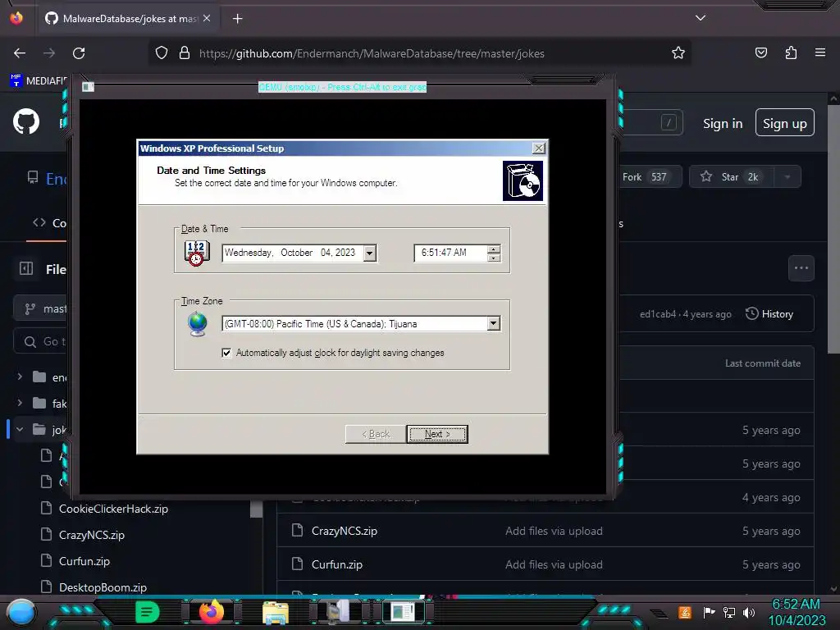Open CrazyNCS.zip in file tree
840x630 pixels.
click(92, 535)
